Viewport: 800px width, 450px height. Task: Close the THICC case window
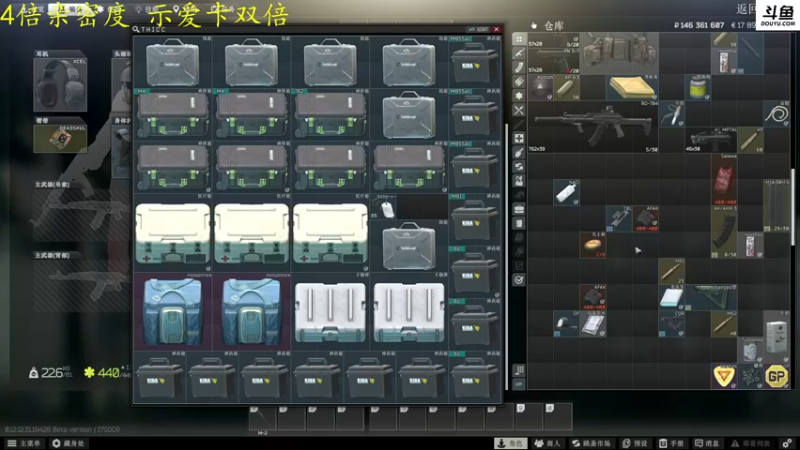(496, 30)
